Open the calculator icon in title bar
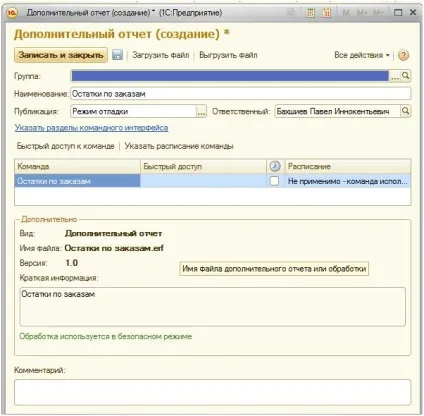This screenshot has width=424, height=416. point(310,13)
